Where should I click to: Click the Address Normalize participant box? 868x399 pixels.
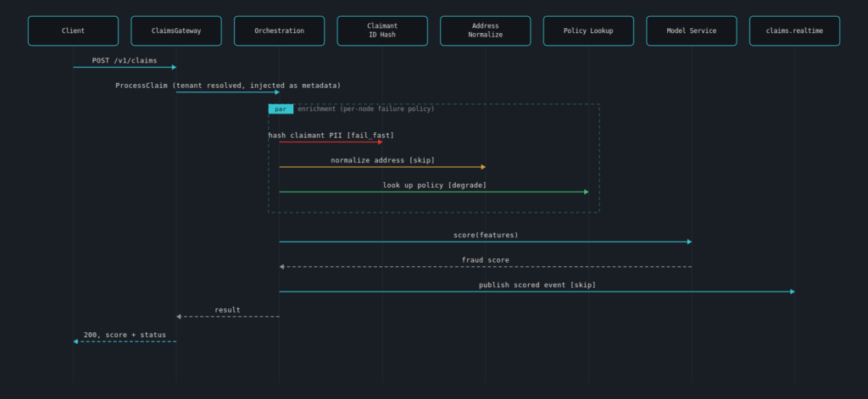coord(486,31)
